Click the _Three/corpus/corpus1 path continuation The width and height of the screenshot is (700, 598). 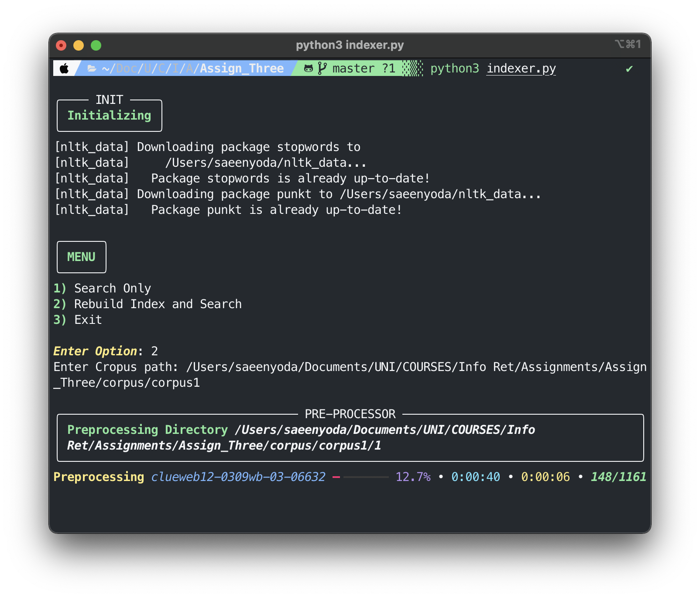pos(127,383)
